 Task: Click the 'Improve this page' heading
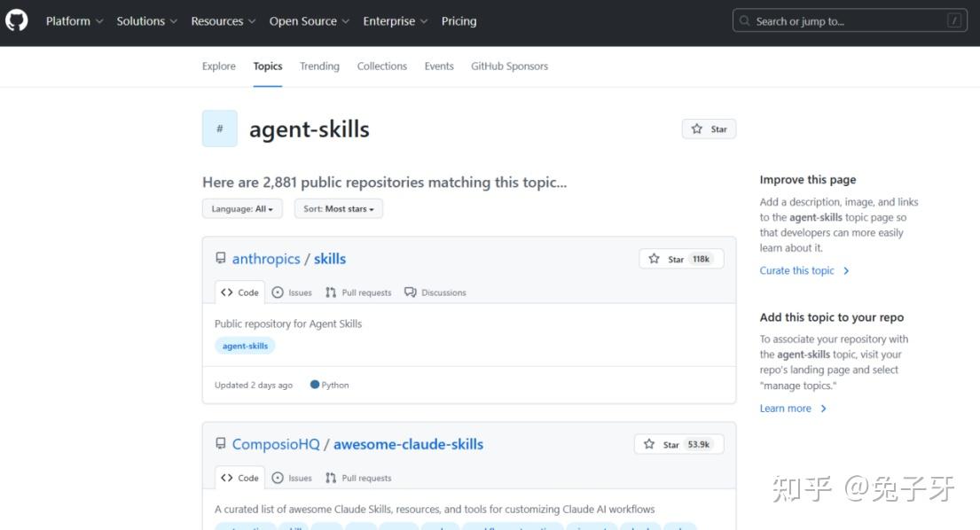[x=807, y=180]
